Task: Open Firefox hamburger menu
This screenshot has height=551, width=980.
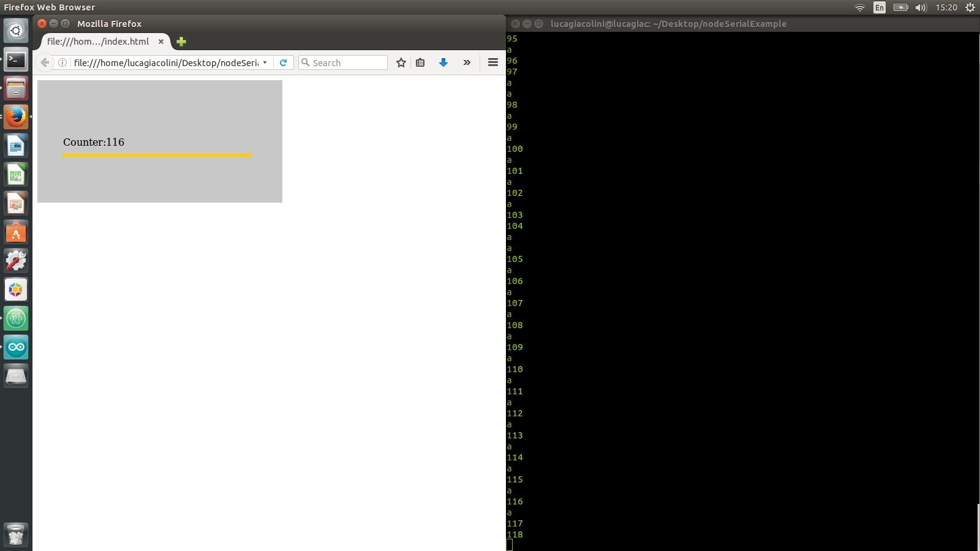Action: (x=493, y=62)
